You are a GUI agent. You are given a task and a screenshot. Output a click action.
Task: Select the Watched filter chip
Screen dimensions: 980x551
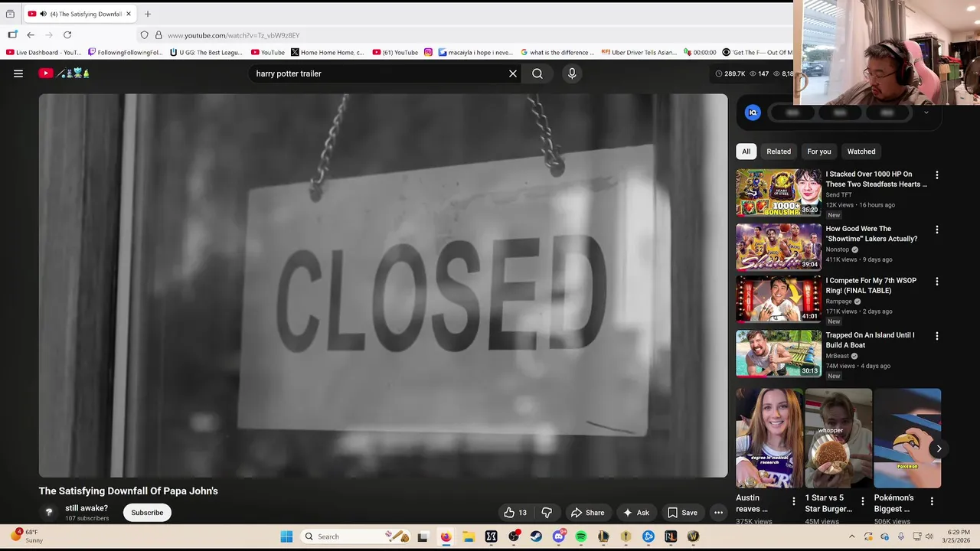pyautogui.click(x=861, y=152)
